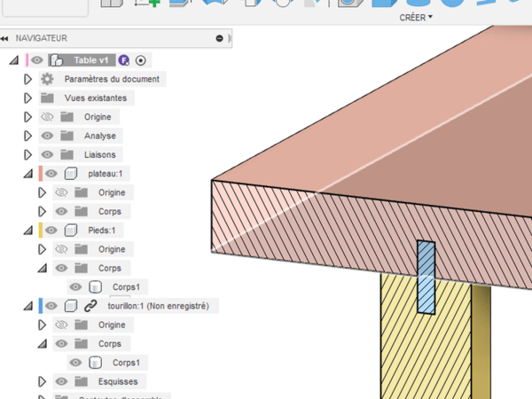
Task: Click the link icon next to tourillon:1
Action: [90, 306]
